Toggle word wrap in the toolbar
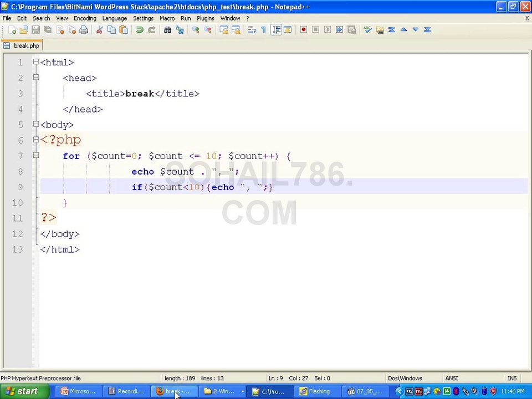This screenshot has height=399, width=532. pyautogui.click(x=252, y=30)
